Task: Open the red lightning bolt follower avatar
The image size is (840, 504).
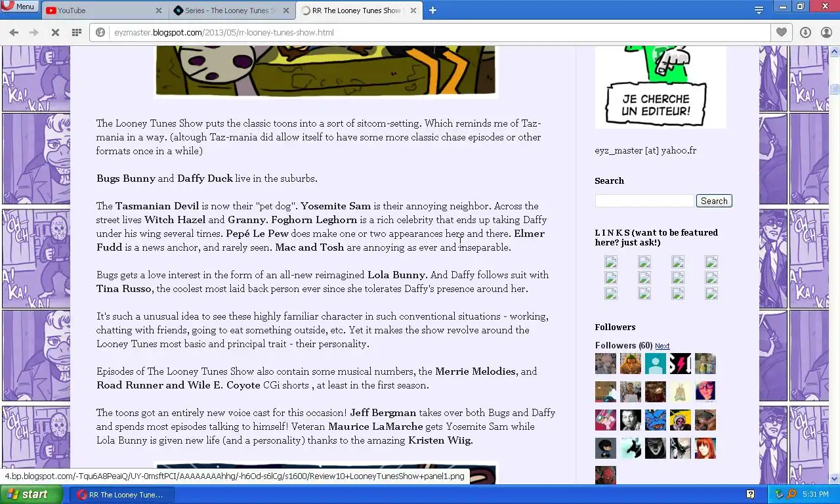Action: click(681, 364)
